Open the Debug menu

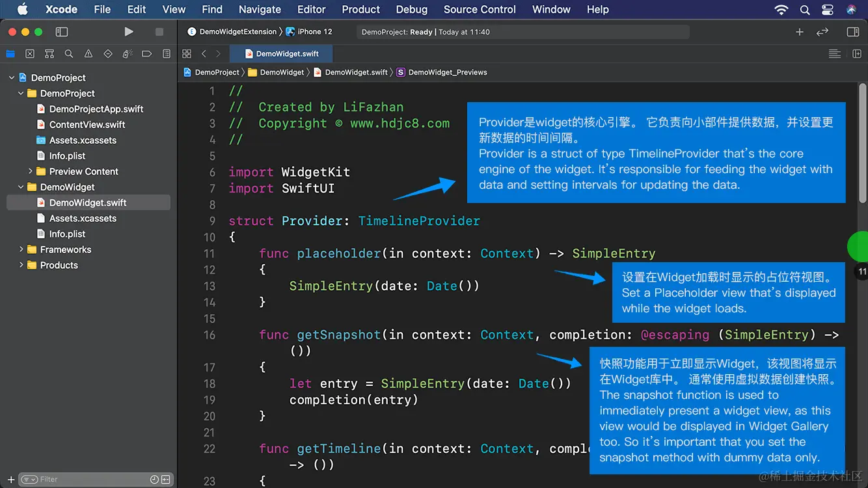[x=412, y=9]
